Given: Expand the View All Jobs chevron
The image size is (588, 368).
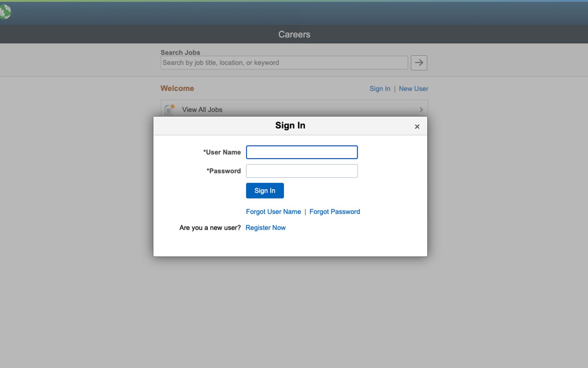Looking at the screenshot, I should pyautogui.click(x=421, y=110).
